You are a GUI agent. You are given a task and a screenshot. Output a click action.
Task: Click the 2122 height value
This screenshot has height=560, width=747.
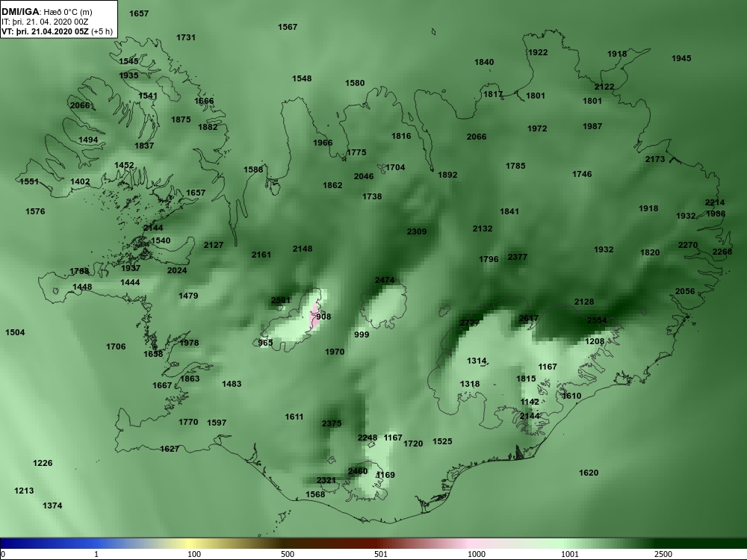pyautogui.click(x=604, y=87)
